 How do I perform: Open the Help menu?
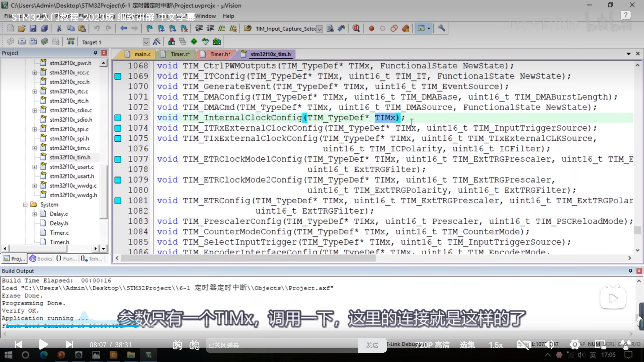click(228, 16)
